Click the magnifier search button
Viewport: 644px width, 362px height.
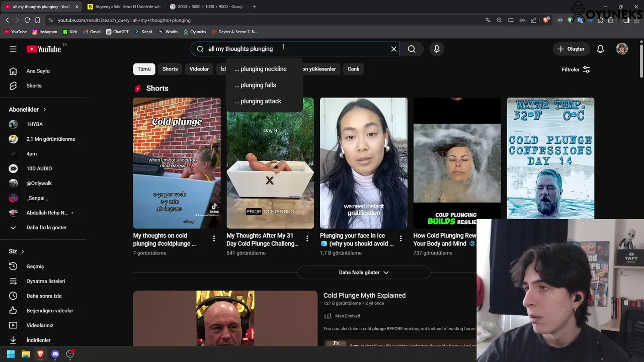tap(412, 49)
